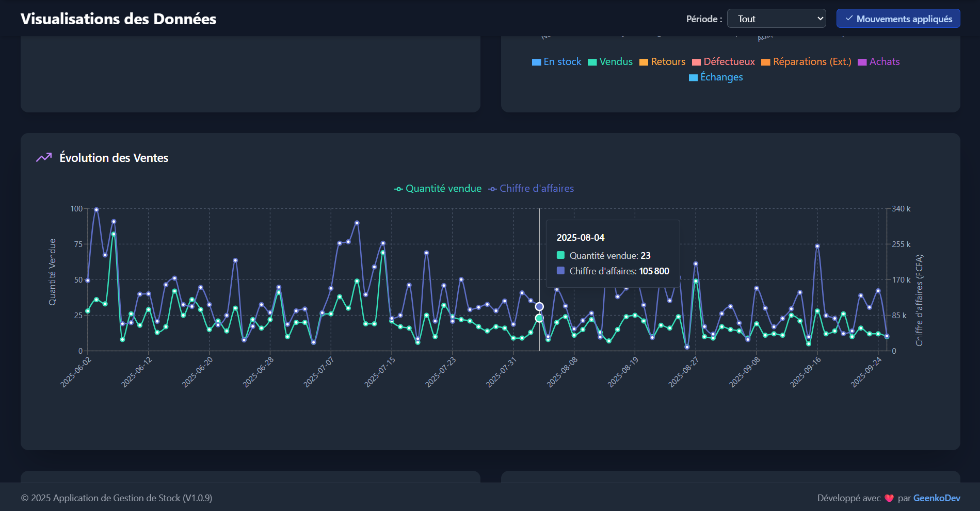Click the dropdown arrow of Période selector
The width and height of the screenshot is (980, 511).
[x=820, y=19]
